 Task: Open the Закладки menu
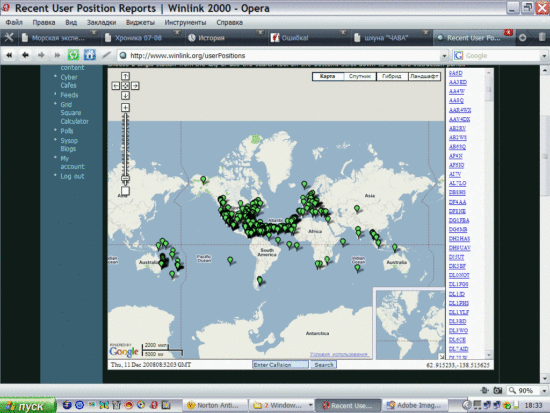(101, 22)
